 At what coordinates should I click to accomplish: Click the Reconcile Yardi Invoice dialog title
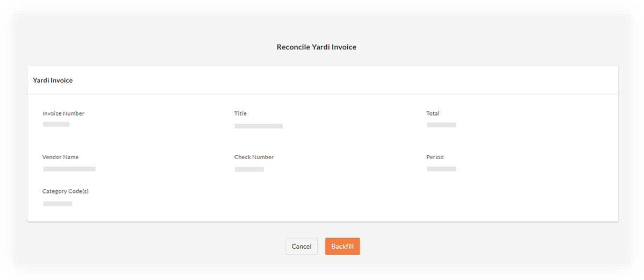coord(316,47)
